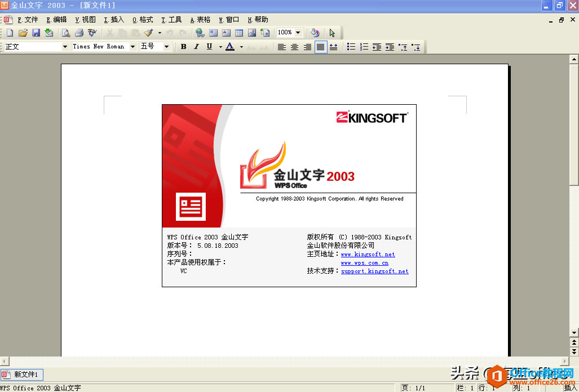Open the 视图 (View) menu
Screen dimensions: 579x392
click(85, 20)
